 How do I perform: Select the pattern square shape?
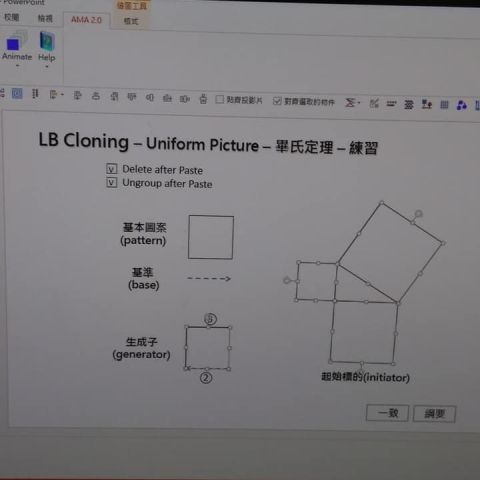tap(211, 237)
